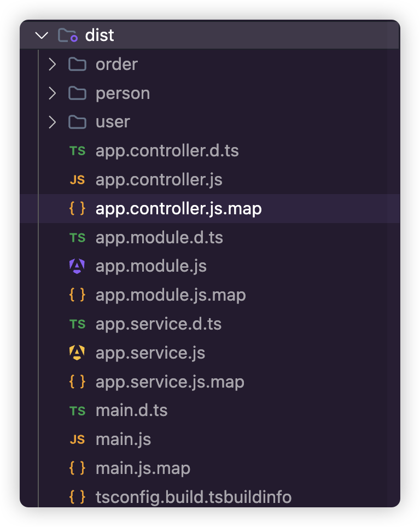
Task: Click the braces icon beside tsconfig.build.tsbuildinfo
Action: (77, 497)
